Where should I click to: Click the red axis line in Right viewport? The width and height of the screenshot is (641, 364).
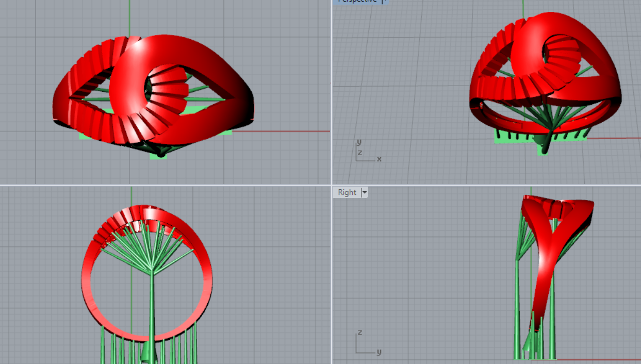(598, 359)
